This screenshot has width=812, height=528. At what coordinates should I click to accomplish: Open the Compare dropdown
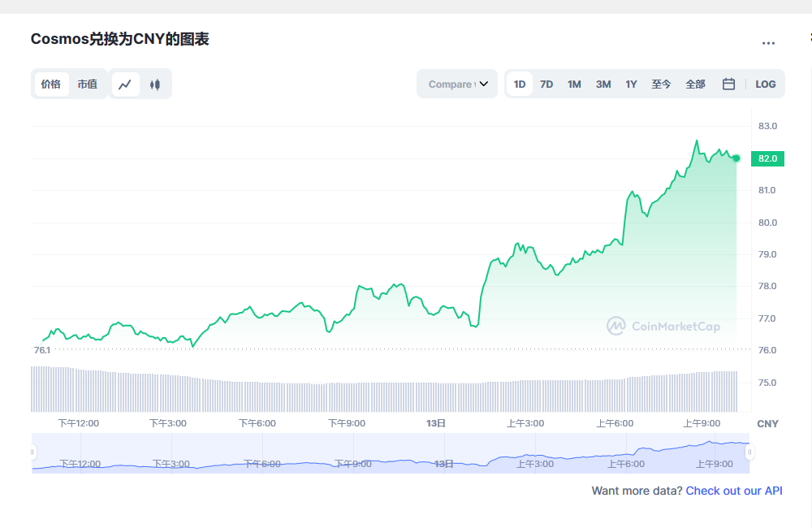tap(456, 84)
